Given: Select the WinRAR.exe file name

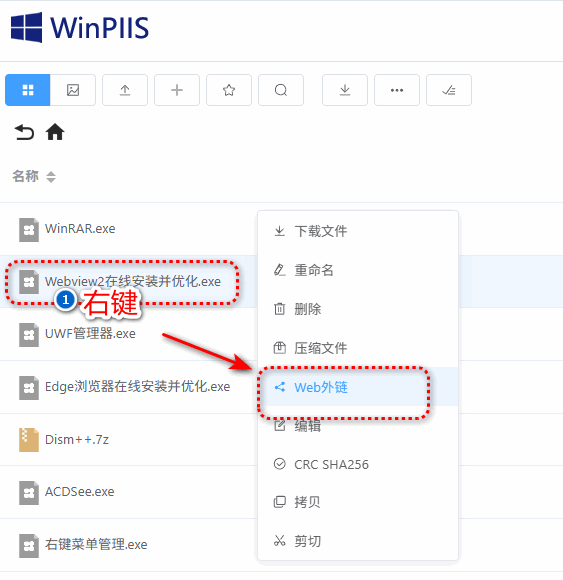Looking at the screenshot, I should point(80,229).
